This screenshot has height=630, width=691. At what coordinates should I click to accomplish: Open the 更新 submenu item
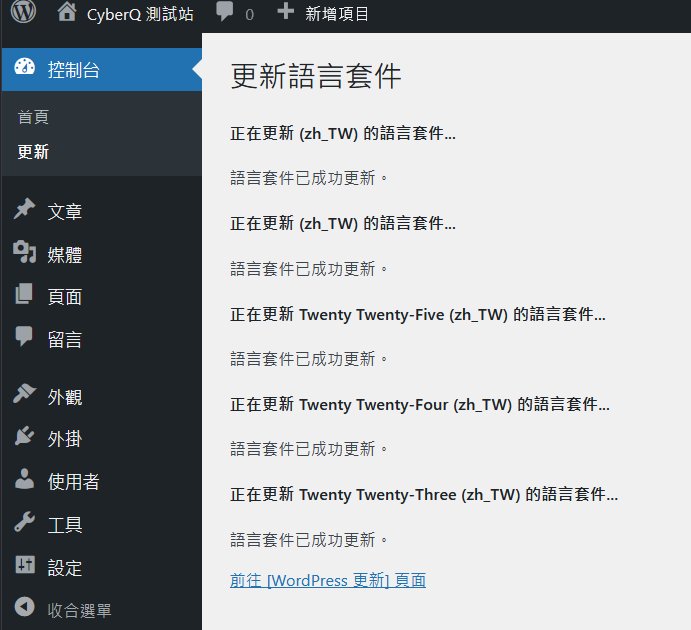(33, 152)
